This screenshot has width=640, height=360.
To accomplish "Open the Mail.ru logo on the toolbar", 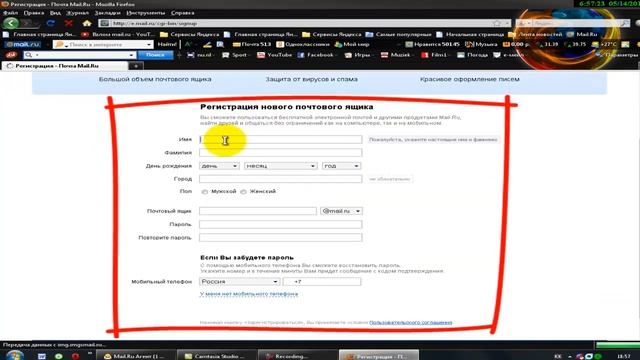I will coord(22,44).
